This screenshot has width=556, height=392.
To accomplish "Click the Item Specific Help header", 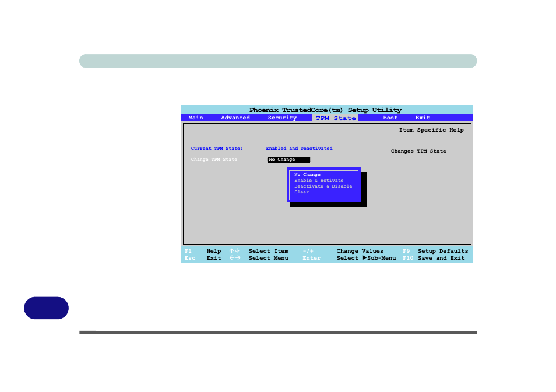I will click(x=431, y=130).
